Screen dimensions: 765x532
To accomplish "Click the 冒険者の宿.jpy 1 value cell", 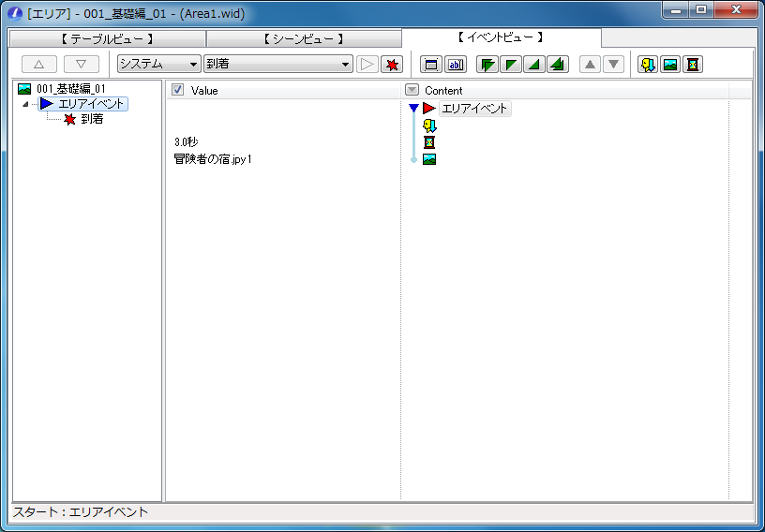I will coord(213,159).
